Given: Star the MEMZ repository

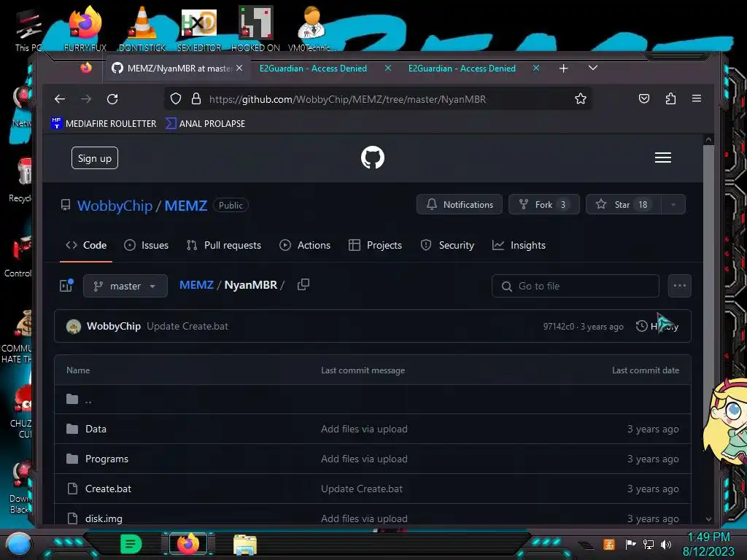Looking at the screenshot, I should pyautogui.click(x=623, y=204).
